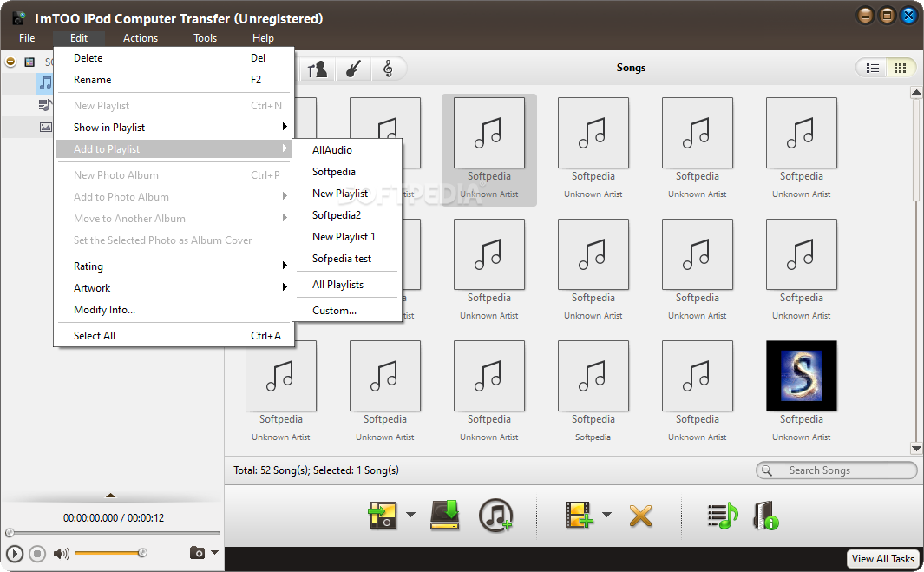Click the Search Songs field
The height and width of the screenshot is (572, 924).
pyautogui.click(x=836, y=470)
